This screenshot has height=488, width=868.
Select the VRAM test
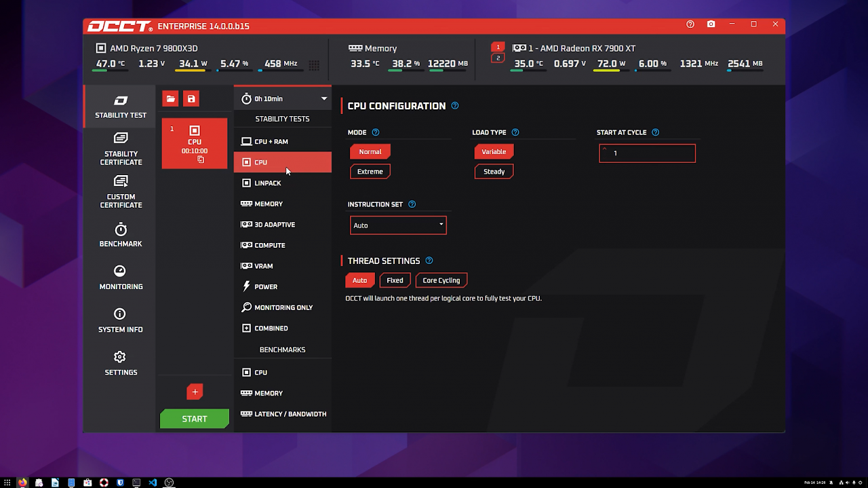point(283,266)
